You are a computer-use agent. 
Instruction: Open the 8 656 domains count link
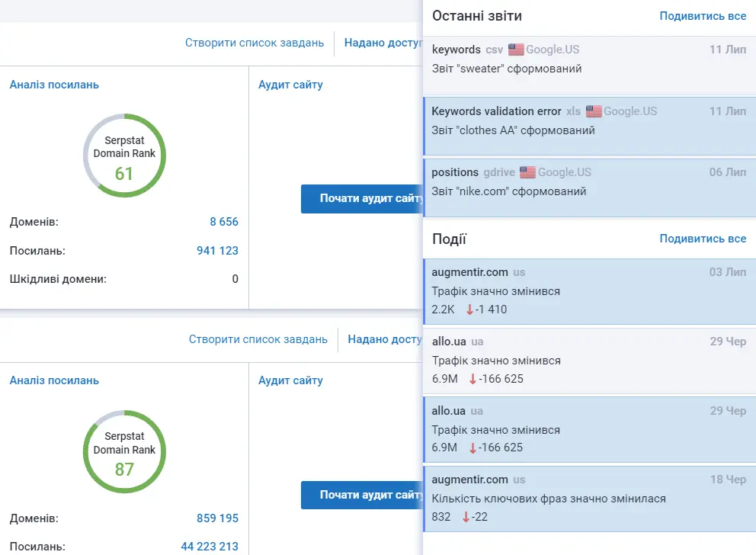[x=224, y=222]
